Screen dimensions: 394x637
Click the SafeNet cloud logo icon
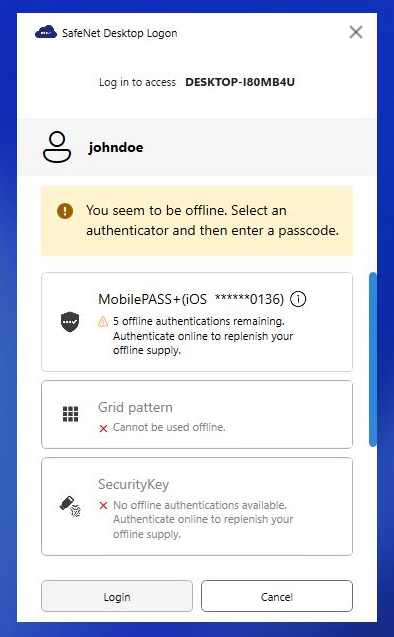[x=46, y=32]
